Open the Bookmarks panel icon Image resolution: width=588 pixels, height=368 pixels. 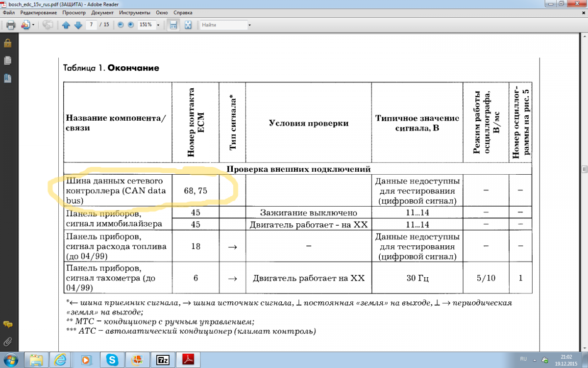coord(7,78)
